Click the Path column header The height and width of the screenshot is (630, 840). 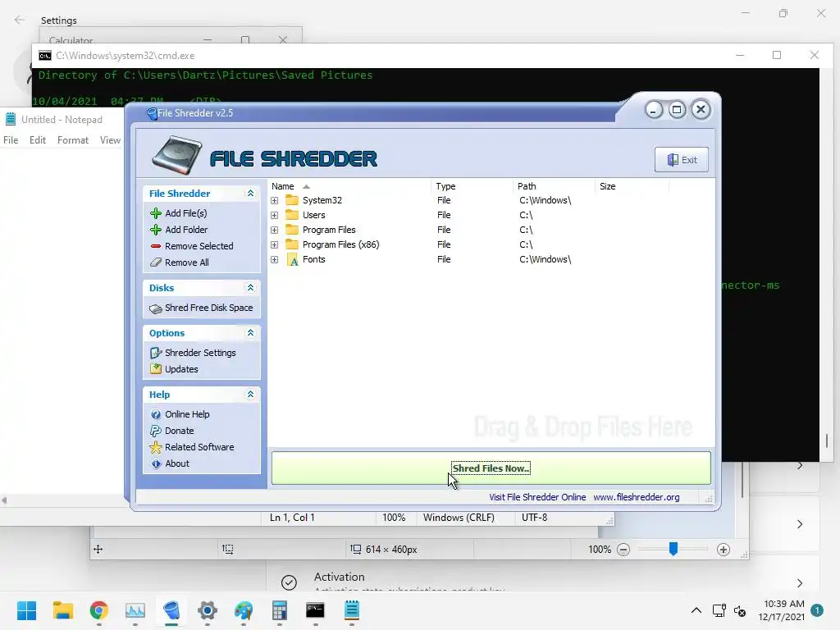[x=554, y=186]
